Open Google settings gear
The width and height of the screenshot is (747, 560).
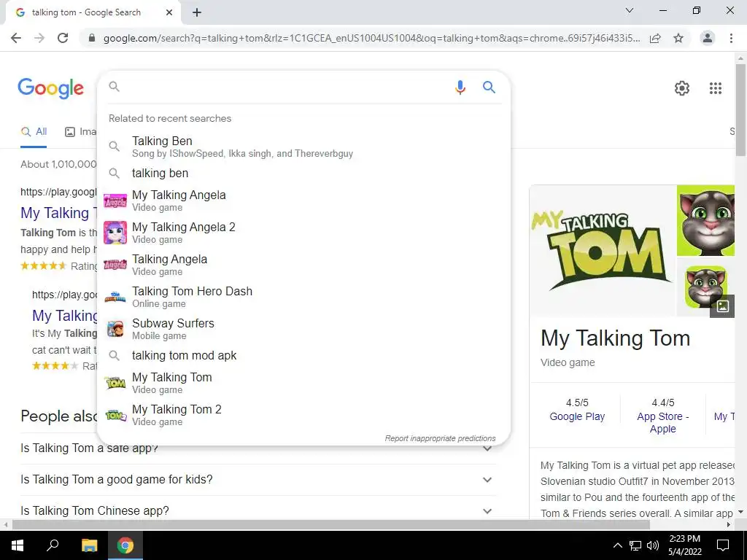tap(682, 88)
